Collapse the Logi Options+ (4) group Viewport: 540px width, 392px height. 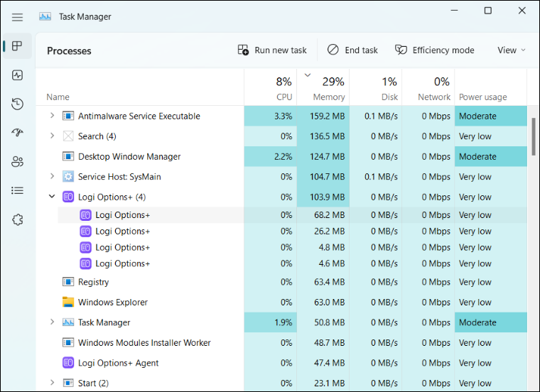pyautogui.click(x=52, y=197)
